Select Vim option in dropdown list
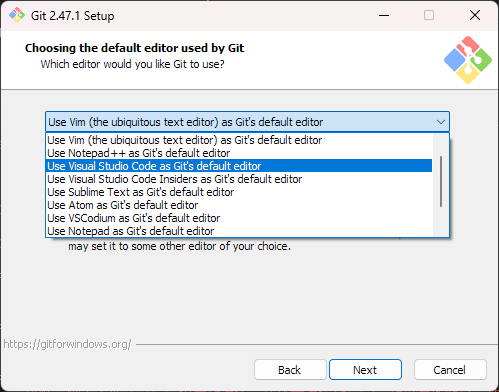 [x=239, y=140]
